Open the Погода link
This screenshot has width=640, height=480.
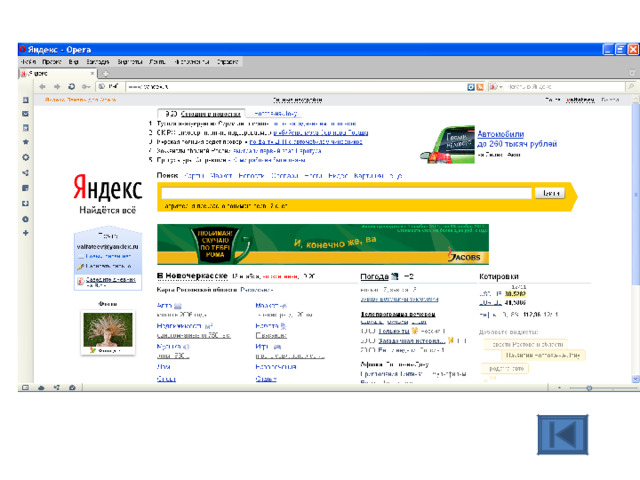point(374,277)
